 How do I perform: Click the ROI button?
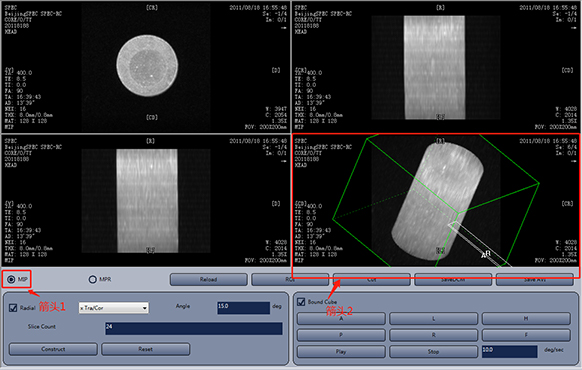click(x=290, y=279)
